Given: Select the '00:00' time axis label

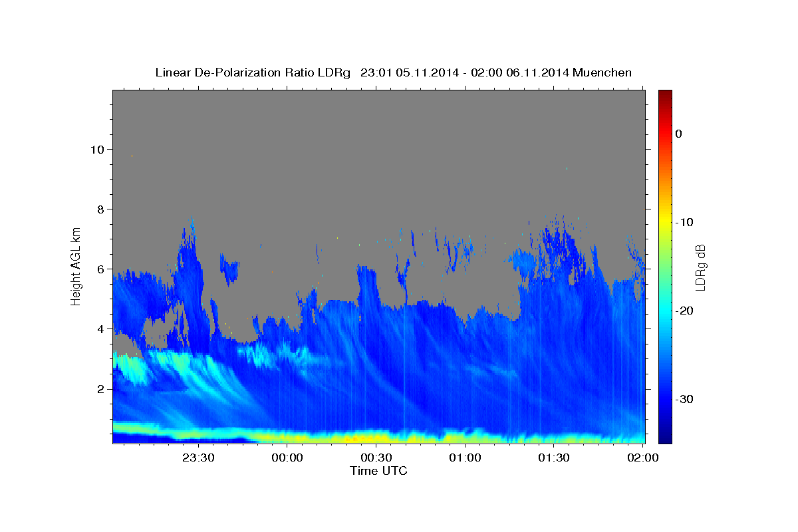Looking at the screenshot, I should (x=287, y=458).
